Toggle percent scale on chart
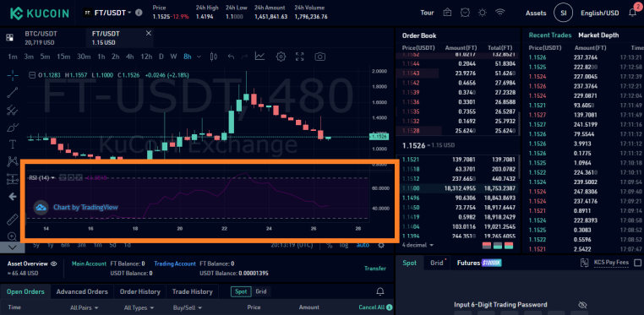 [x=330, y=245]
